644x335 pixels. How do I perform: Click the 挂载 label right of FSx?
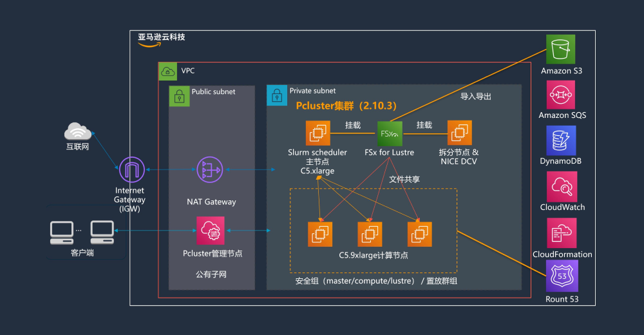tap(424, 125)
